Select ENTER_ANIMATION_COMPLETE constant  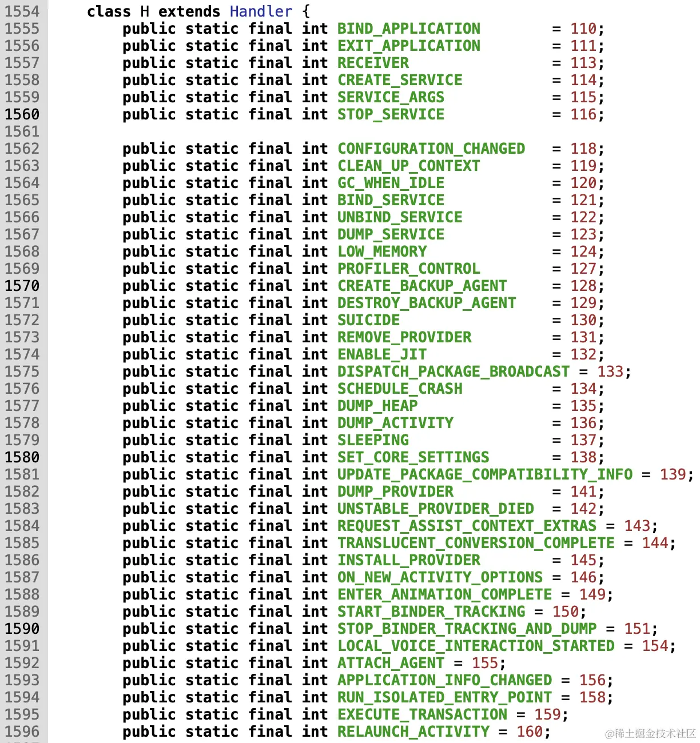pos(444,594)
